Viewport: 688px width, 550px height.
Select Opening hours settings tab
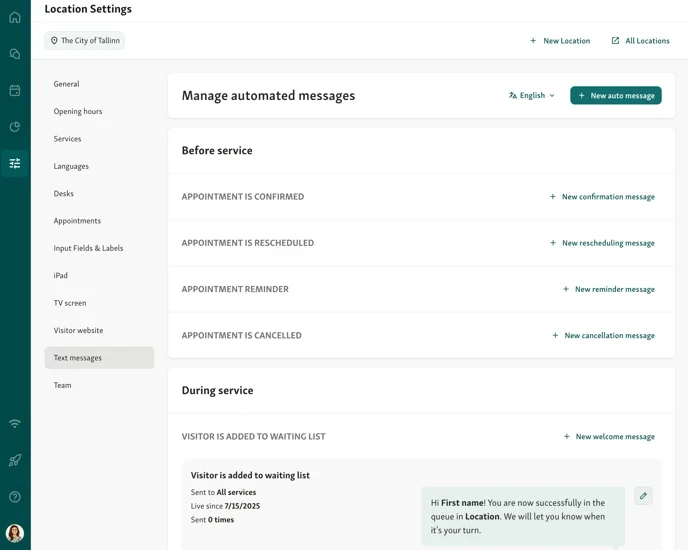[x=78, y=112]
